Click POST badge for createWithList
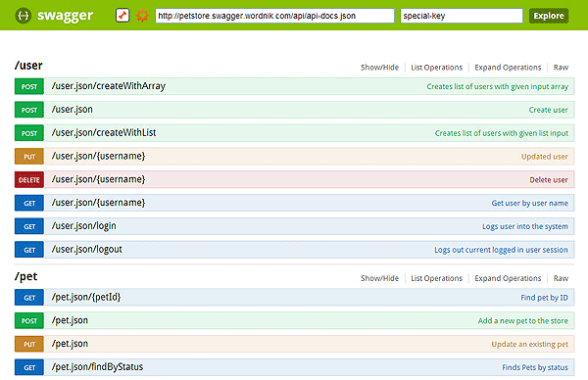The width and height of the screenshot is (588, 380). [29, 133]
